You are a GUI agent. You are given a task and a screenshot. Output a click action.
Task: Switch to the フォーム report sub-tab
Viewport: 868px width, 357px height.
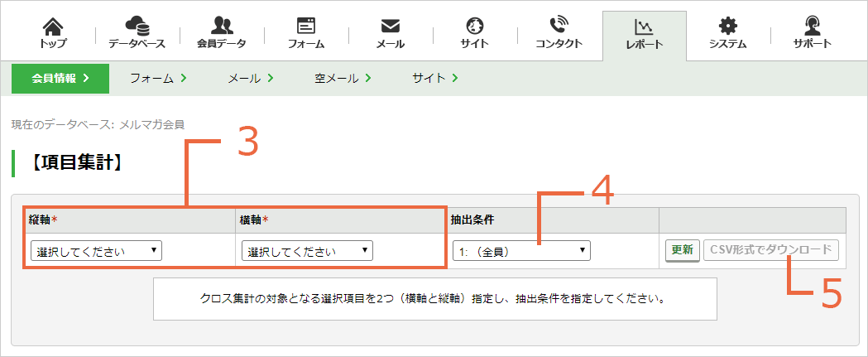(x=158, y=78)
